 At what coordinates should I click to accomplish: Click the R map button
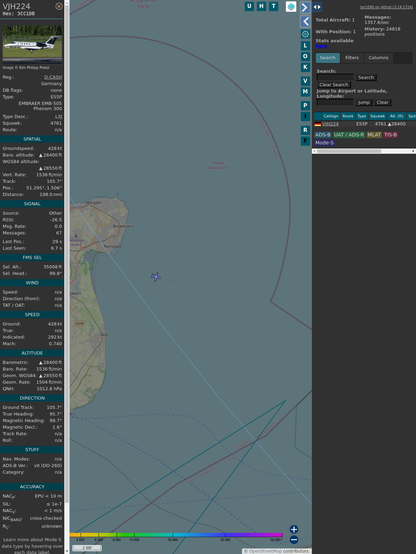(x=305, y=130)
